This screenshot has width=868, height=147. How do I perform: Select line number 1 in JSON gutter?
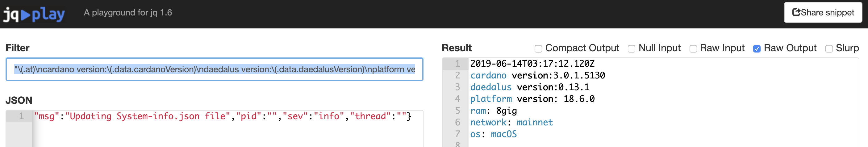point(21,116)
